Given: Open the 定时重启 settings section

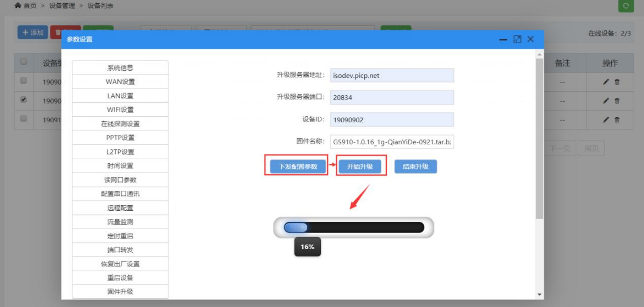Looking at the screenshot, I should (x=120, y=236).
